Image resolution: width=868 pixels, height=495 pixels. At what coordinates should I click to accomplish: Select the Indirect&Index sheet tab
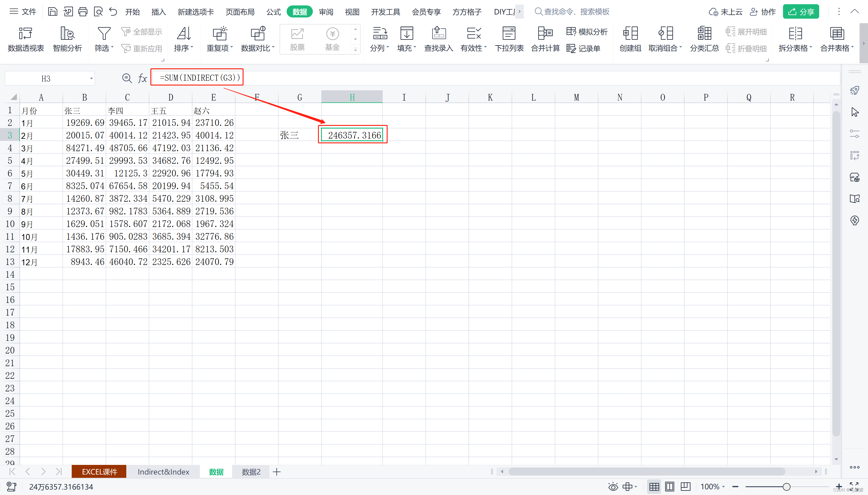(163, 472)
